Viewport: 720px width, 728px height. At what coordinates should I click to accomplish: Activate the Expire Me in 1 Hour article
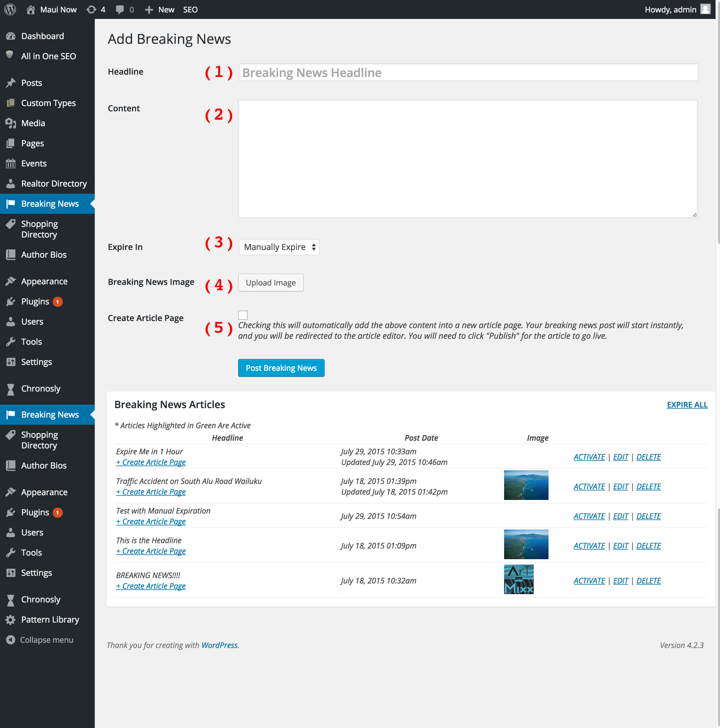coord(589,457)
